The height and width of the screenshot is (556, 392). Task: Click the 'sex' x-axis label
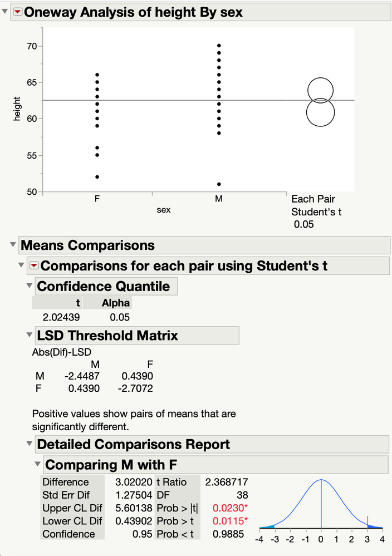click(x=163, y=210)
